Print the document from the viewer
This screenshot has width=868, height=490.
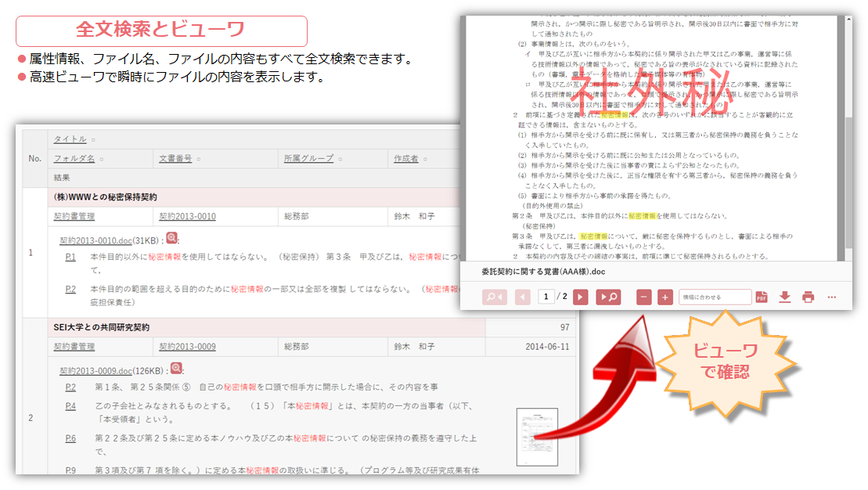pyautogui.click(x=808, y=297)
